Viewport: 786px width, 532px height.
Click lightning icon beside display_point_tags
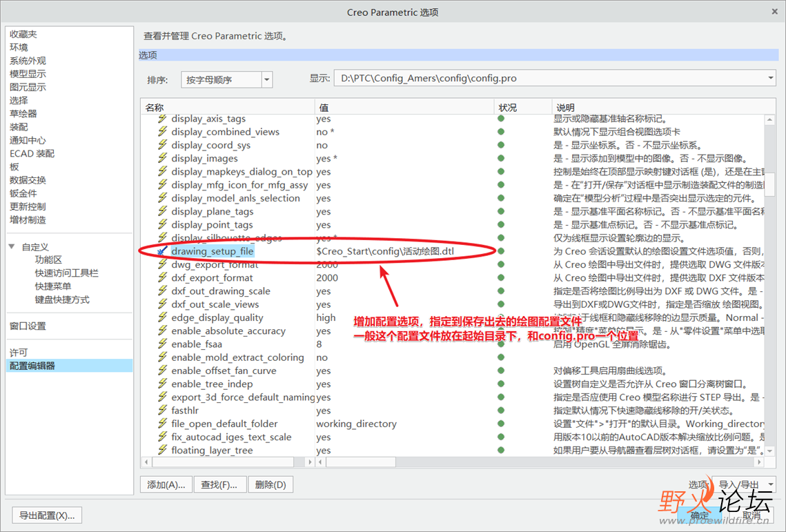click(162, 225)
